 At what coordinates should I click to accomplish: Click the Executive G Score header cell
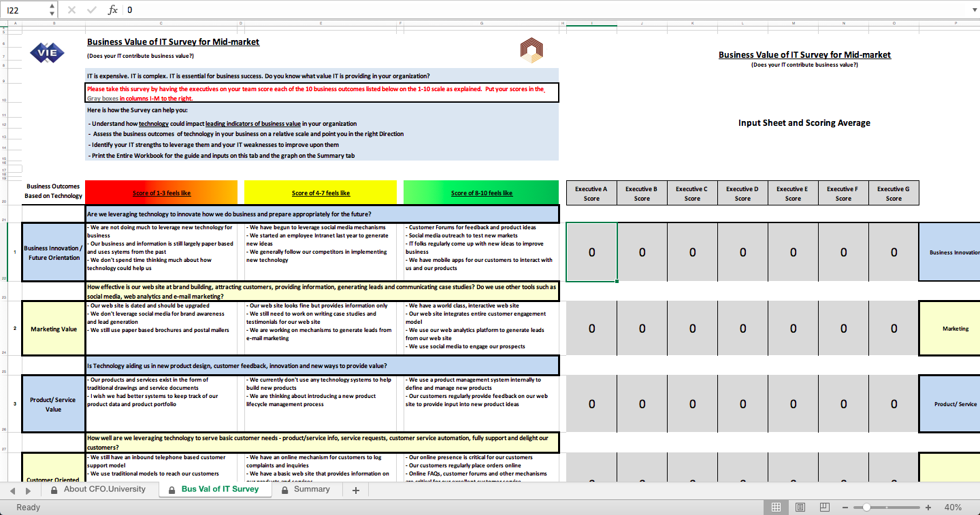click(x=894, y=193)
